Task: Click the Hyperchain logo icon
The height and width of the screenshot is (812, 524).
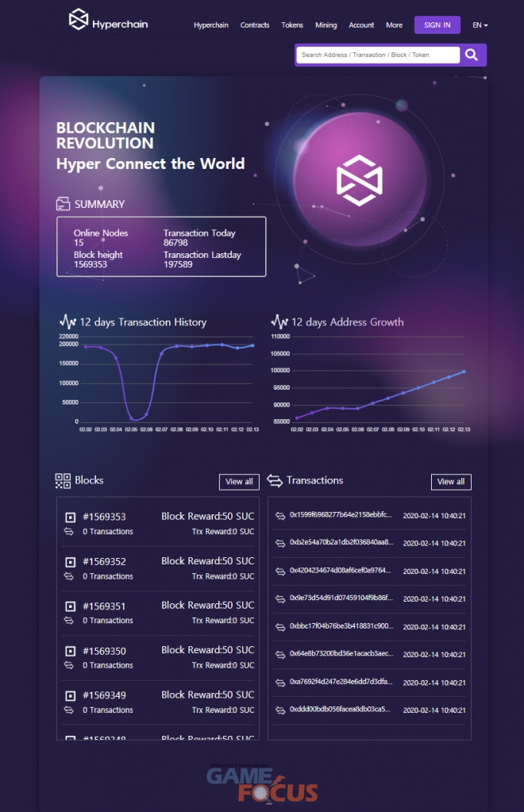Action: [79, 19]
